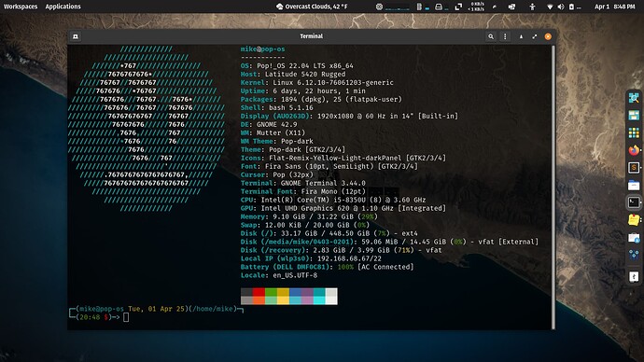Click the volume speaker icon

pyautogui.click(x=561, y=7)
